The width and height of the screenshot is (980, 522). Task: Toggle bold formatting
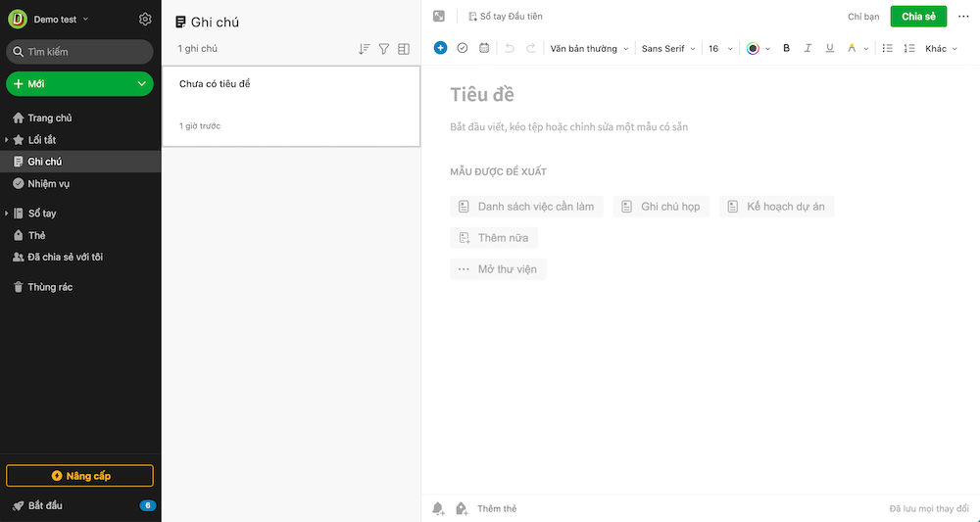[x=786, y=48]
